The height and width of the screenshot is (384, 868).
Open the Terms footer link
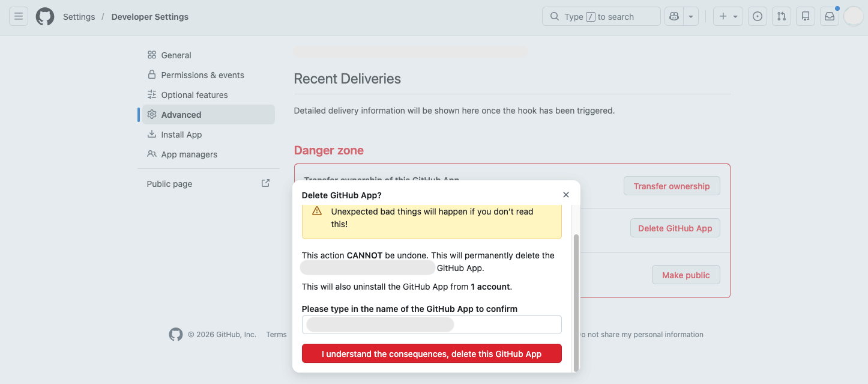click(276, 335)
